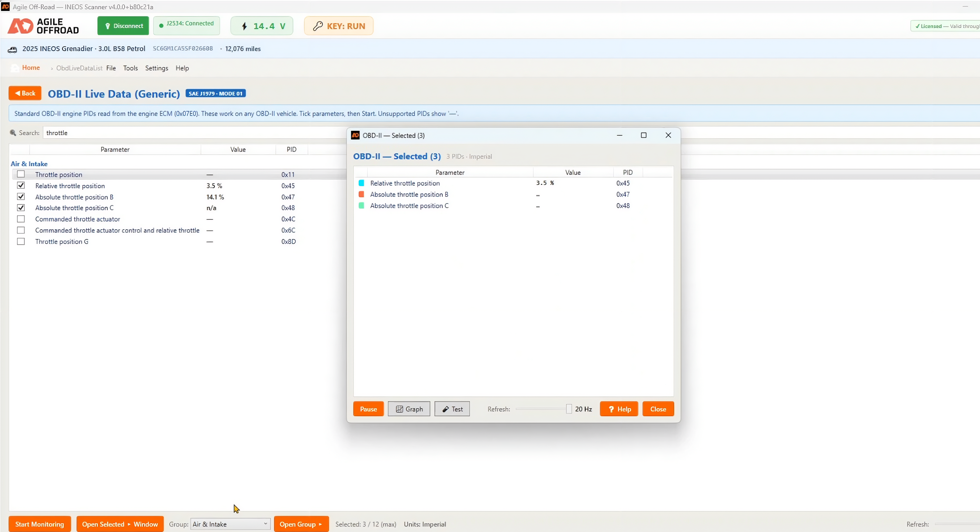
Task: Click Units: Imperial in the bottom bar
Action: (425, 524)
